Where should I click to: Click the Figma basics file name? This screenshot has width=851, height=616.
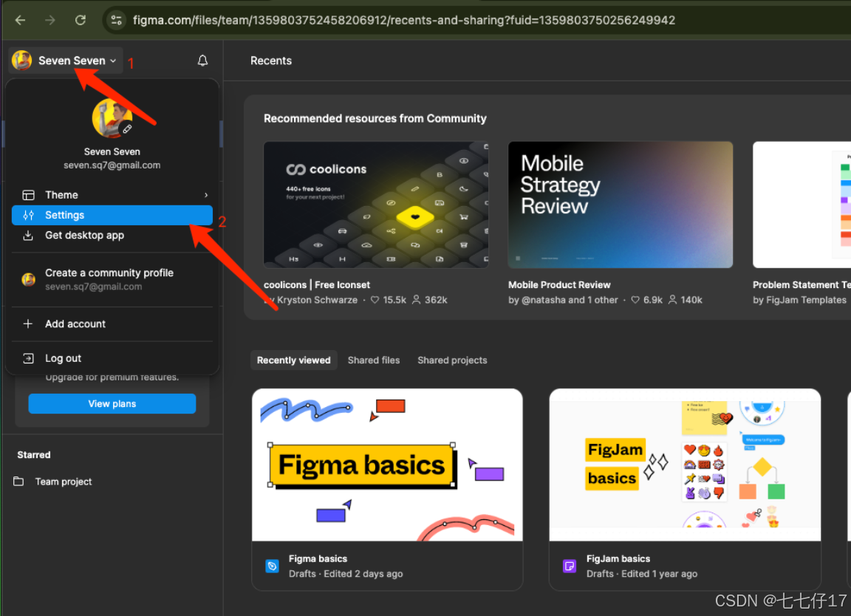tap(318, 558)
